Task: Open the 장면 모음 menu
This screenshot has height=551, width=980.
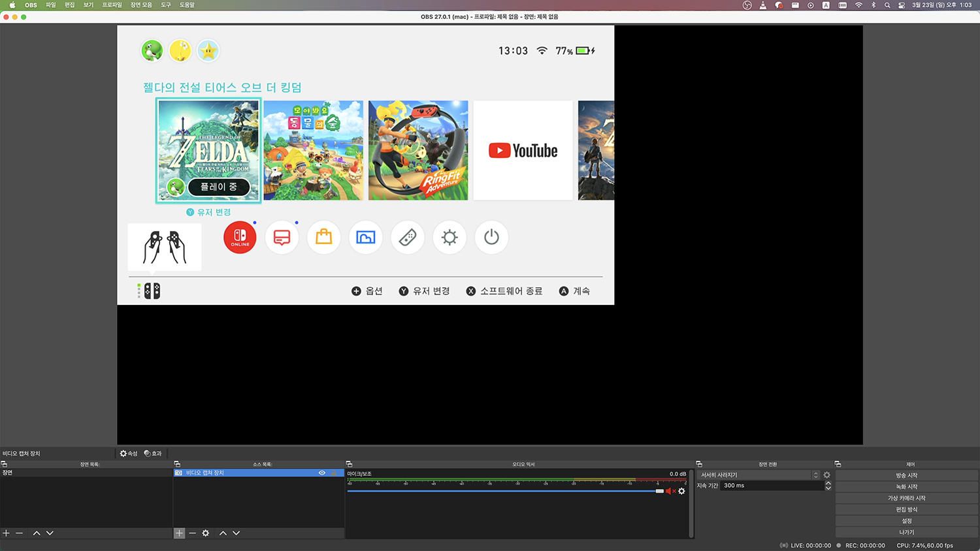Action: pyautogui.click(x=141, y=5)
